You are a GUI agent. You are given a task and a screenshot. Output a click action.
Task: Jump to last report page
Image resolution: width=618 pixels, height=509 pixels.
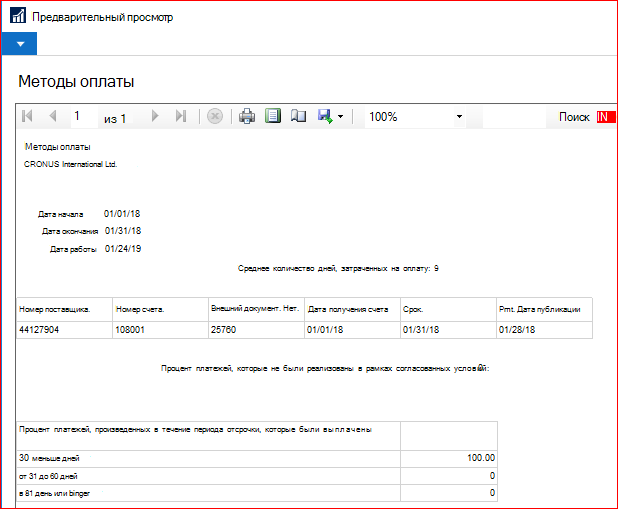click(181, 116)
